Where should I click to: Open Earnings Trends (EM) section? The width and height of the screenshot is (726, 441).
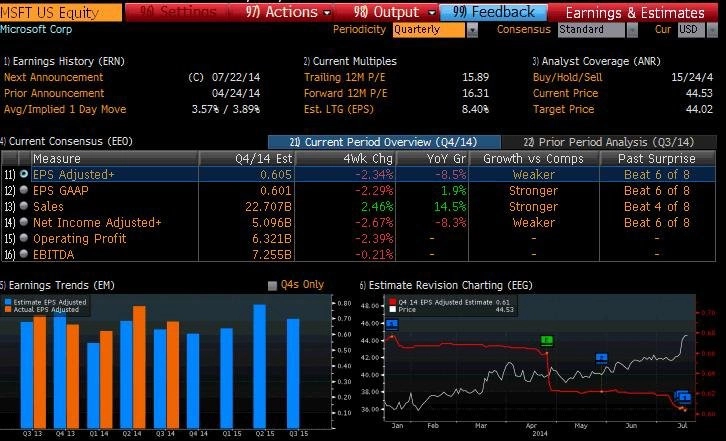click(57, 285)
